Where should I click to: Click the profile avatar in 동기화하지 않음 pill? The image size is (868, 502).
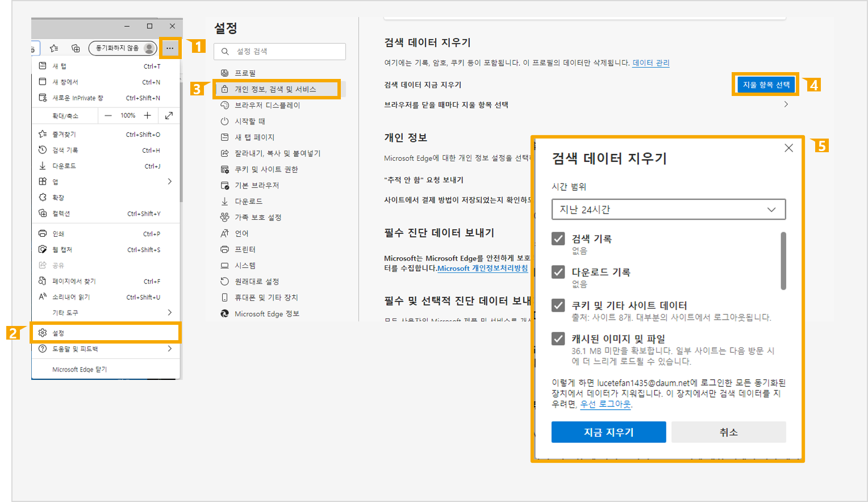tap(149, 48)
